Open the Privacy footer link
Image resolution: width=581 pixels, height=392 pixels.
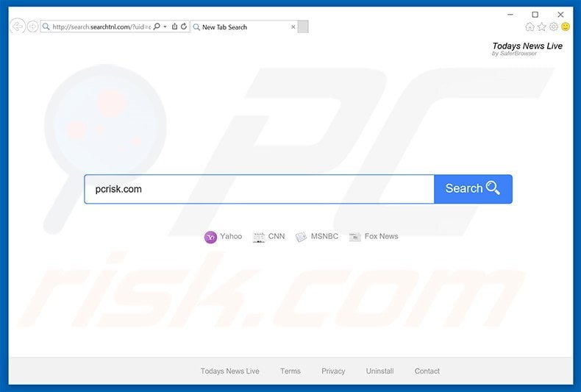coord(333,371)
